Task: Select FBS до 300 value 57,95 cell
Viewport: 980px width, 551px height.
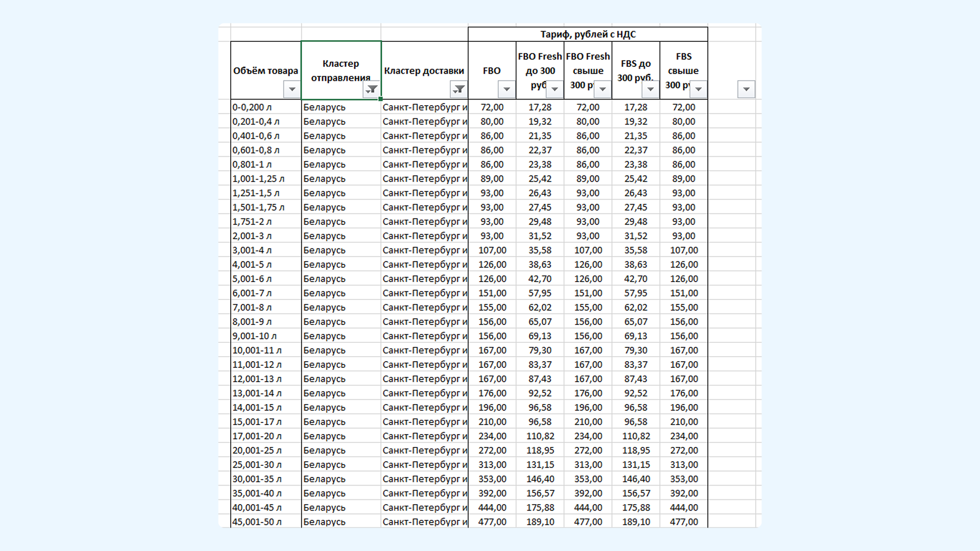Action: [636, 293]
